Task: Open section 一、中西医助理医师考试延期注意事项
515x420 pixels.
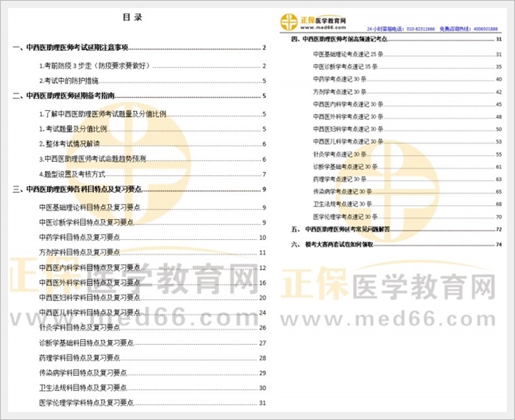Action: 71,49
